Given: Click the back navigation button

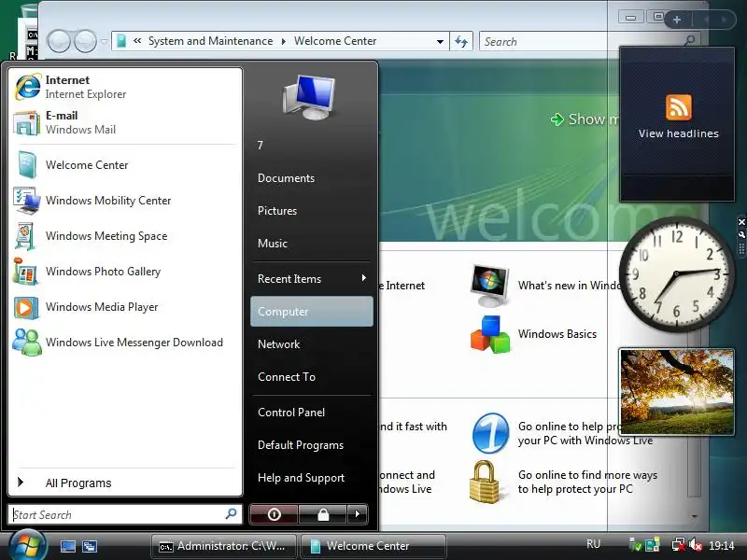Looking at the screenshot, I should [x=60, y=41].
